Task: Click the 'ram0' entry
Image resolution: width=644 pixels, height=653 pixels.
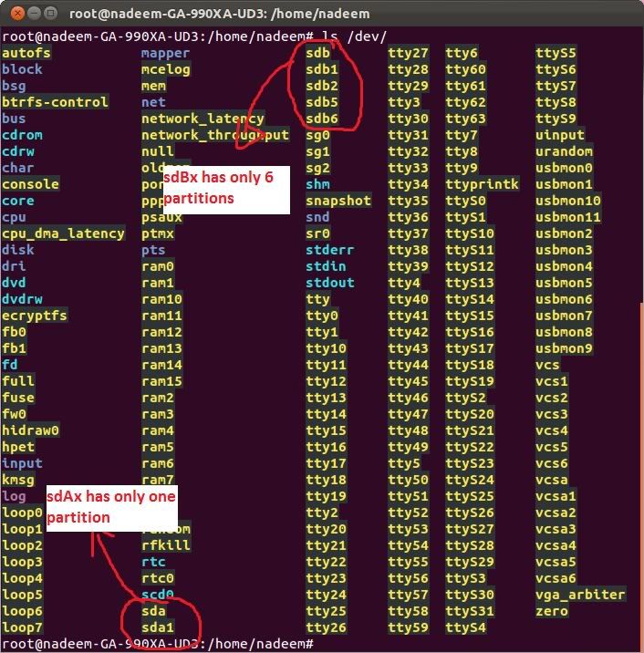Action: pyautogui.click(x=158, y=266)
